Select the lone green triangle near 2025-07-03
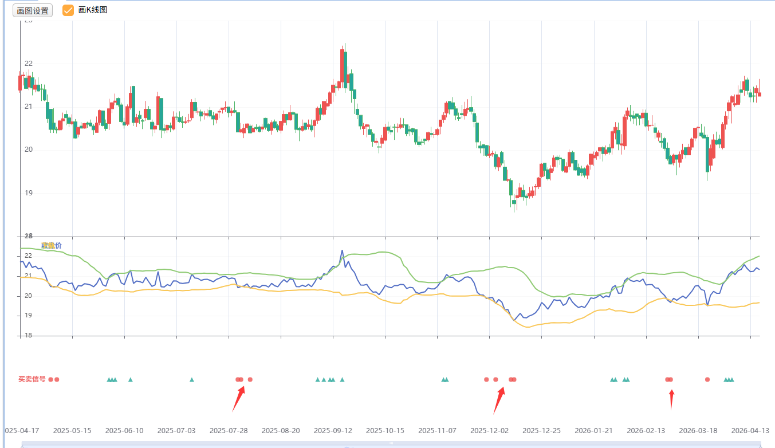Screen dimensions: 775x448 (192, 380)
